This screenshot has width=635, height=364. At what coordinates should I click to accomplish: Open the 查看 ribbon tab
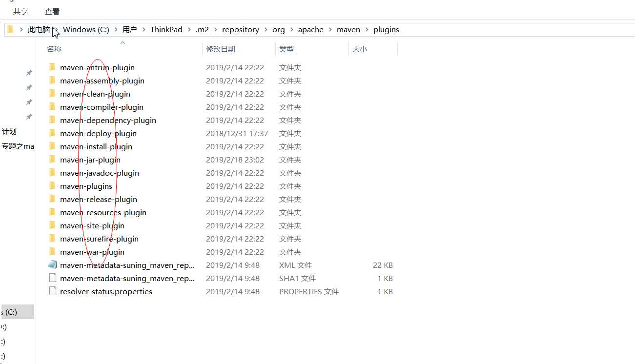52,11
